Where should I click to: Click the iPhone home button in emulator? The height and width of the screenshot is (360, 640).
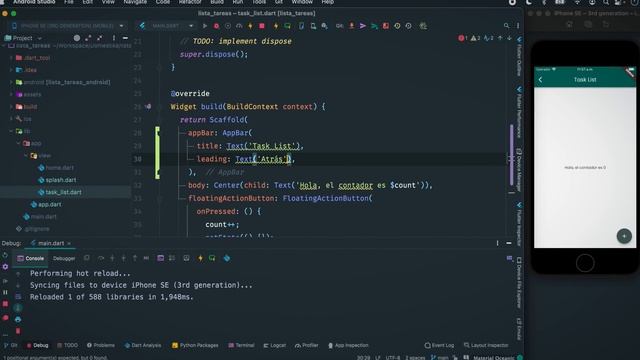(585, 263)
